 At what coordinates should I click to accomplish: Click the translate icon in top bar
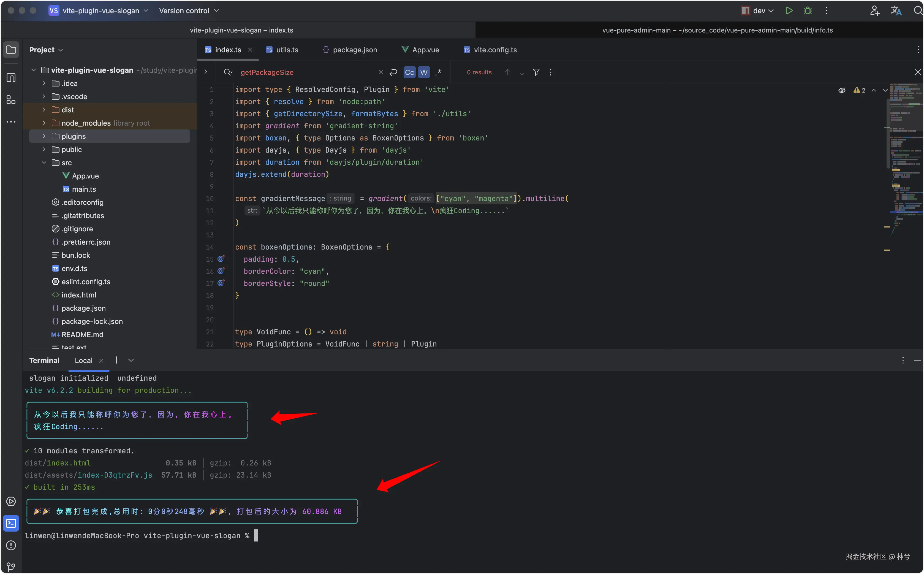coord(896,11)
